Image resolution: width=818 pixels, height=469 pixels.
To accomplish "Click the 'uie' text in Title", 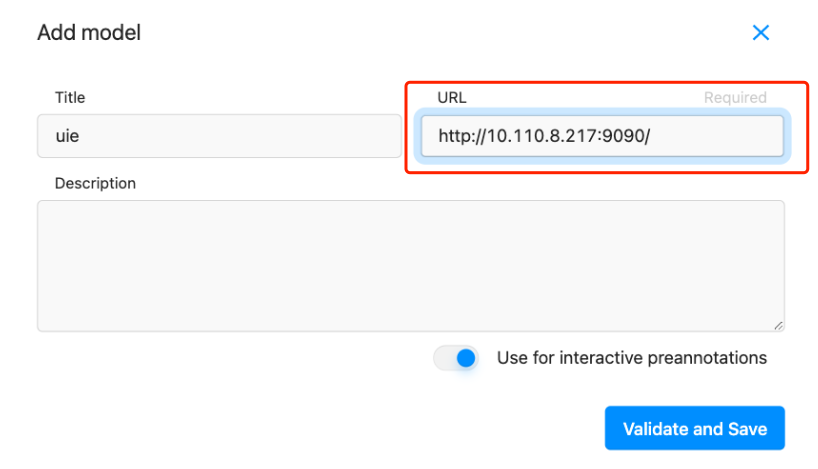I will (67, 136).
